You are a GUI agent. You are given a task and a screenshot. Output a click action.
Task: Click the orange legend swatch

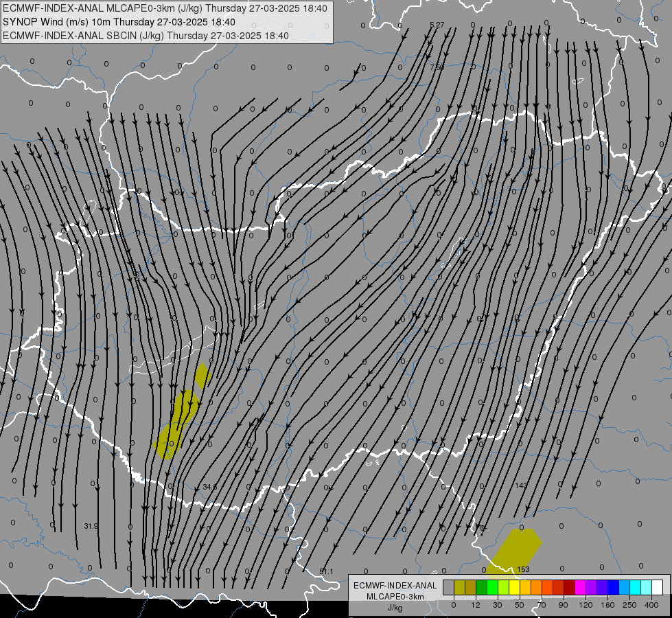[x=537, y=587]
